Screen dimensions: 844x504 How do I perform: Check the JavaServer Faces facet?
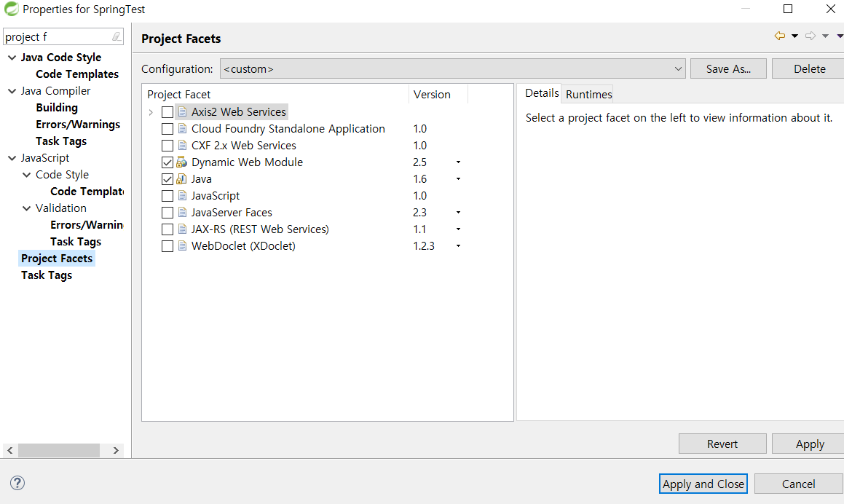point(167,212)
